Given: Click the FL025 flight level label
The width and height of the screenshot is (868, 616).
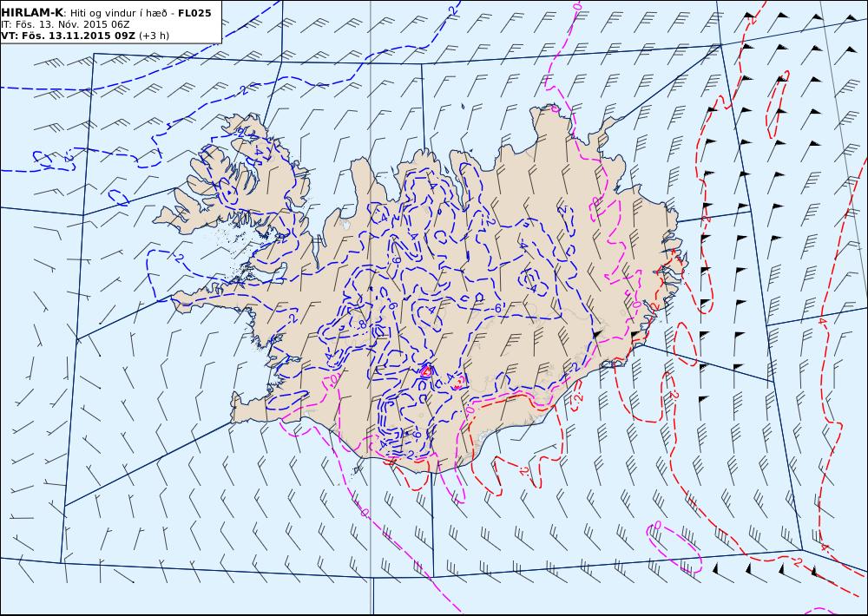Looking at the screenshot, I should click(194, 13).
